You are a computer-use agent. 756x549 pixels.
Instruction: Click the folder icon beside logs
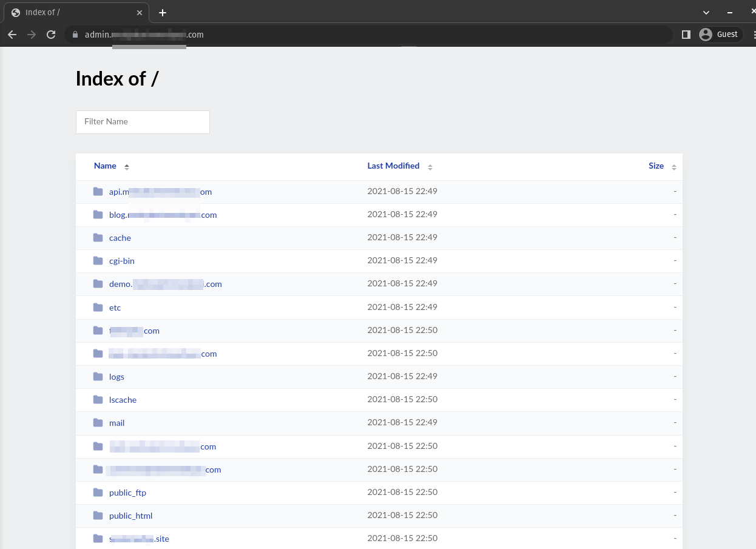[98, 377]
